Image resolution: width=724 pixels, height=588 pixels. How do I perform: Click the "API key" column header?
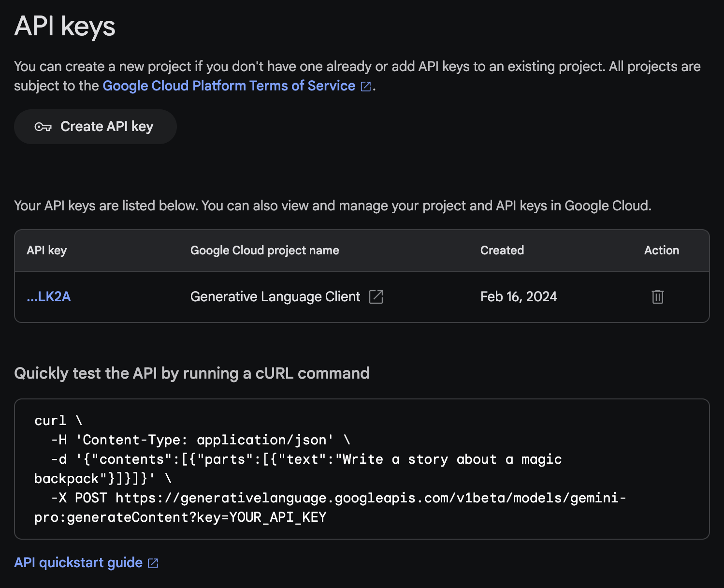tap(47, 250)
